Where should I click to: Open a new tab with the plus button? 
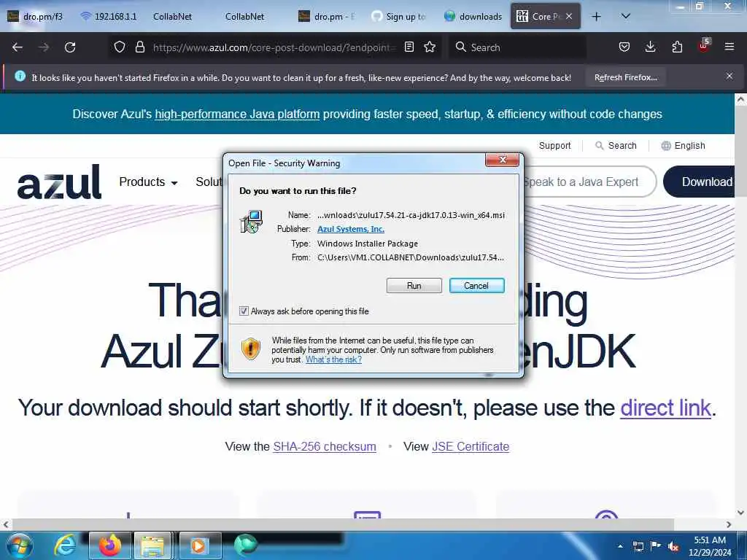pyautogui.click(x=596, y=17)
